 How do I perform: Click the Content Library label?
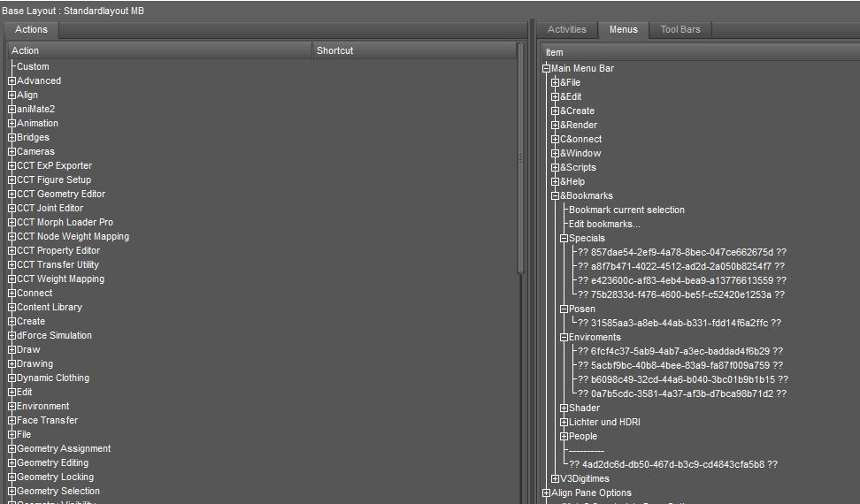pos(50,308)
